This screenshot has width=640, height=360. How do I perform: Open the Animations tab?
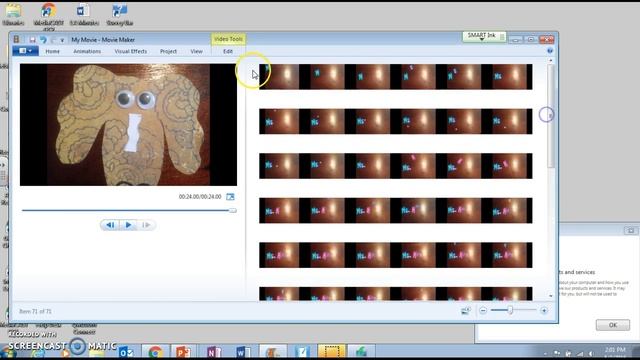[x=87, y=51]
